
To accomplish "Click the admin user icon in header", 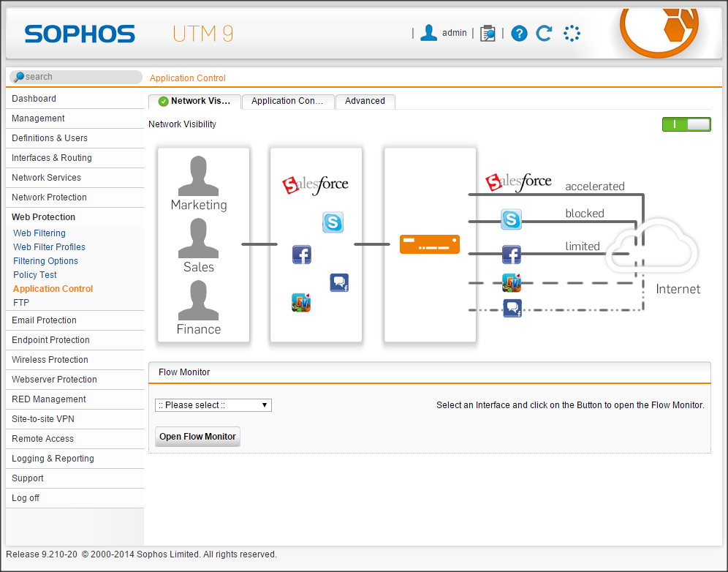I will (429, 33).
